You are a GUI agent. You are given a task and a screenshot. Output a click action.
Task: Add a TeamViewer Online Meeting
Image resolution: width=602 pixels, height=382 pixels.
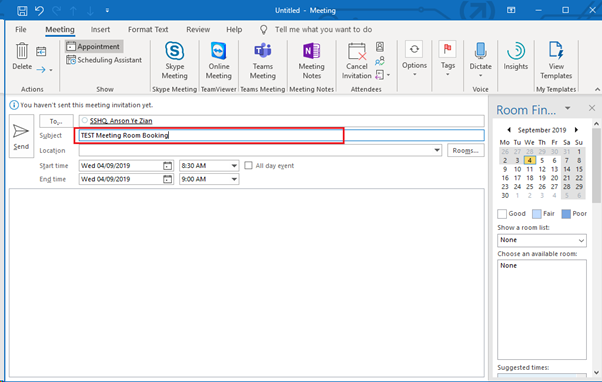point(218,61)
